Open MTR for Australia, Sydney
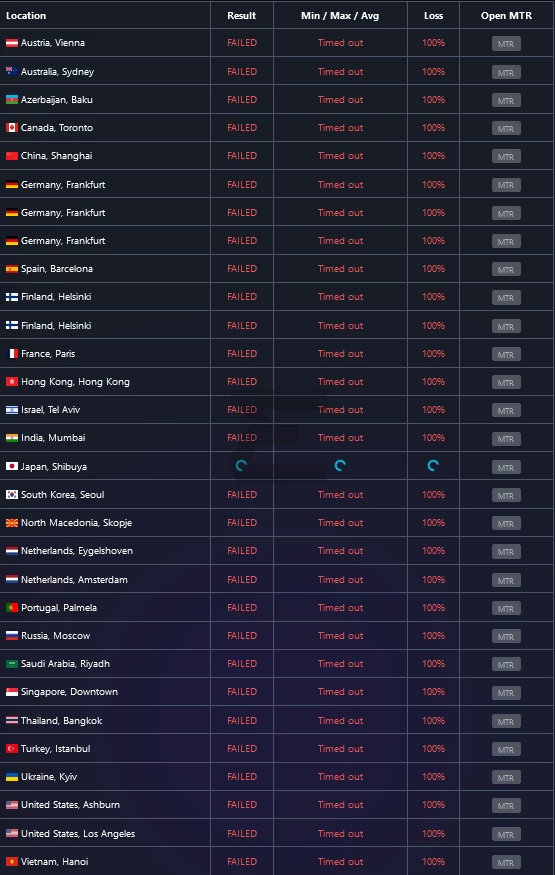 (506, 73)
